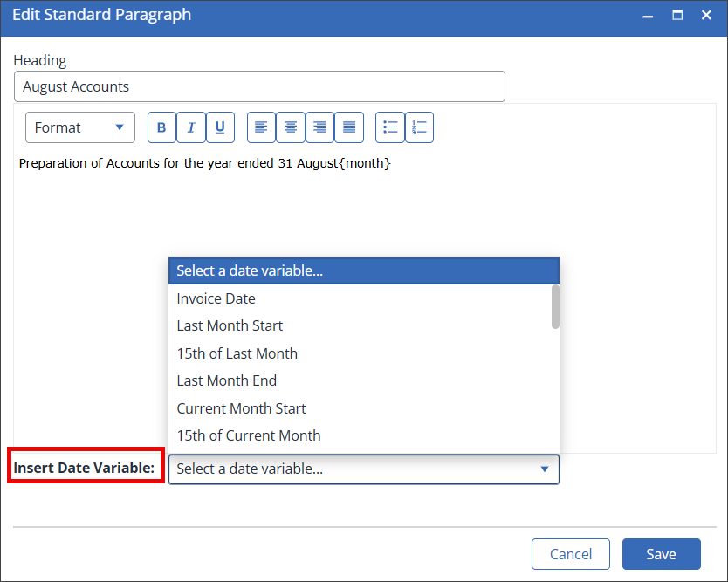Apply italic formatting to text

(x=190, y=127)
